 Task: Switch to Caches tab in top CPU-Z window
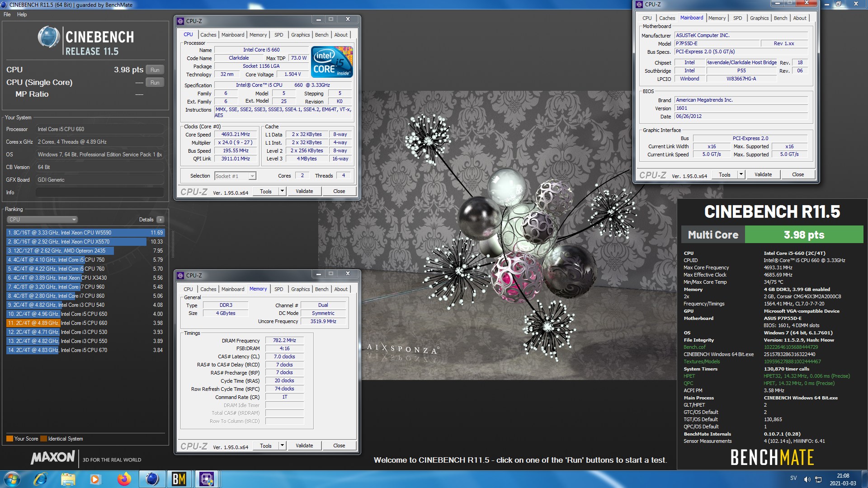[208, 35]
